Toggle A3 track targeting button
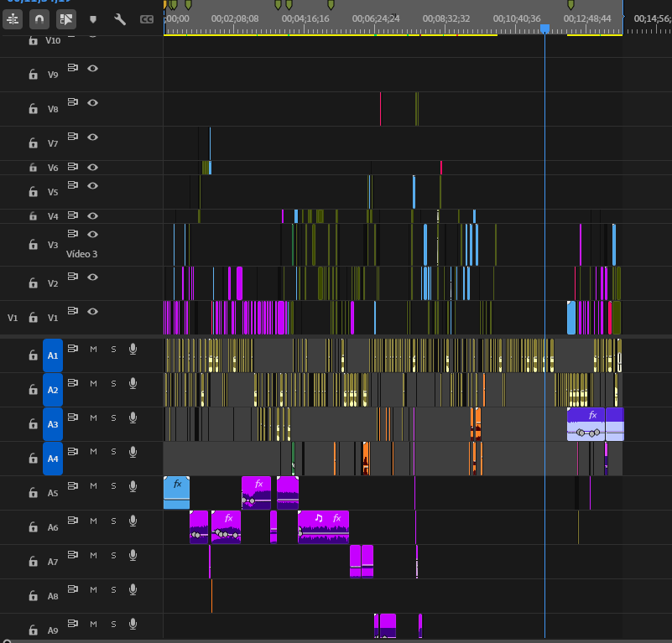This screenshot has width=672, height=643. coord(53,424)
